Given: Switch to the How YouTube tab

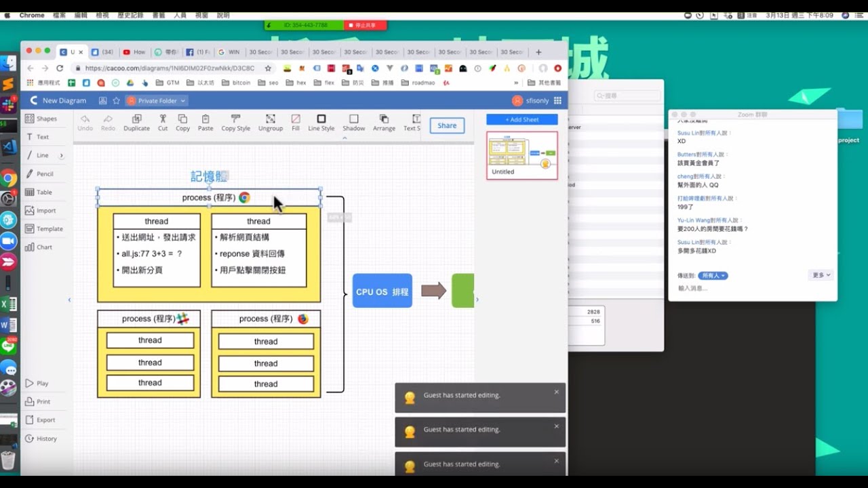Looking at the screenshot, I should coord(134,52).
